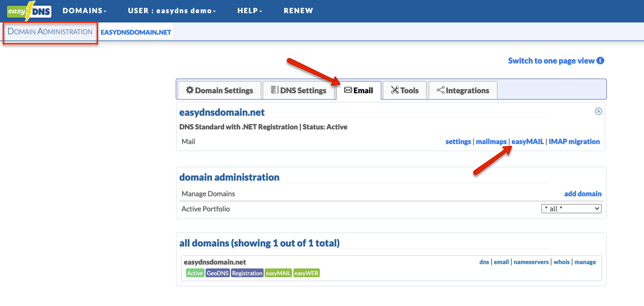Switch to the DNS Settings tab
The height and width of the screenshot is (306, 644).
pyautogui.click(x=298, y=90)
